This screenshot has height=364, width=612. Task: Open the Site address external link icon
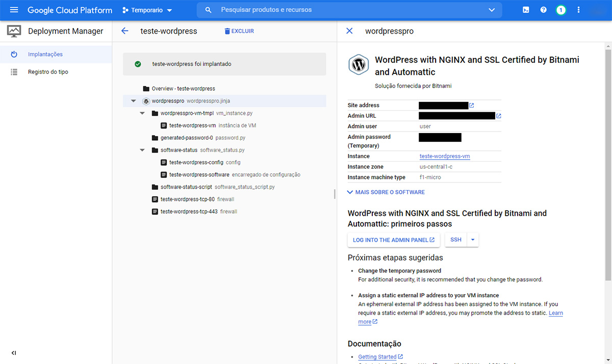471,106
